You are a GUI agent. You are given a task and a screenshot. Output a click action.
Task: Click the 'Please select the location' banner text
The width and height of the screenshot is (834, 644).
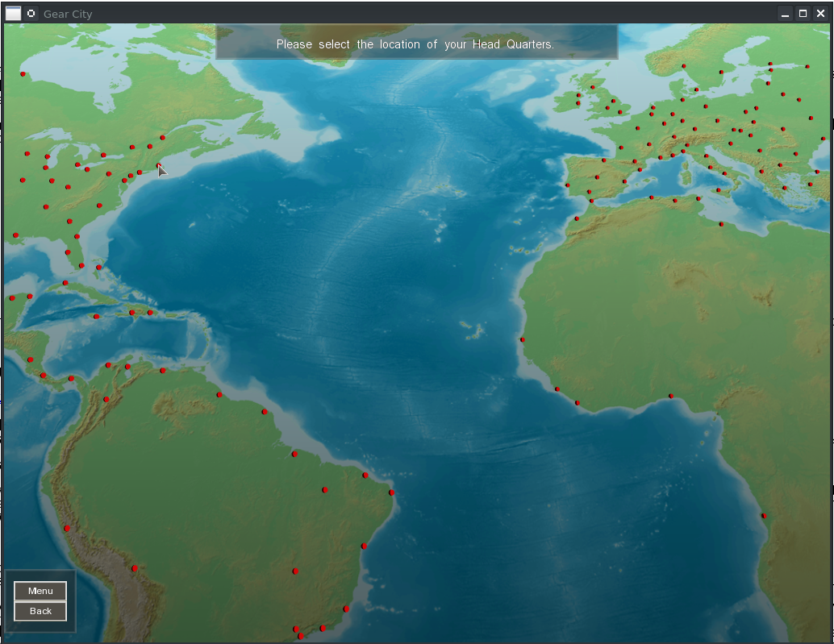[415, 44]
